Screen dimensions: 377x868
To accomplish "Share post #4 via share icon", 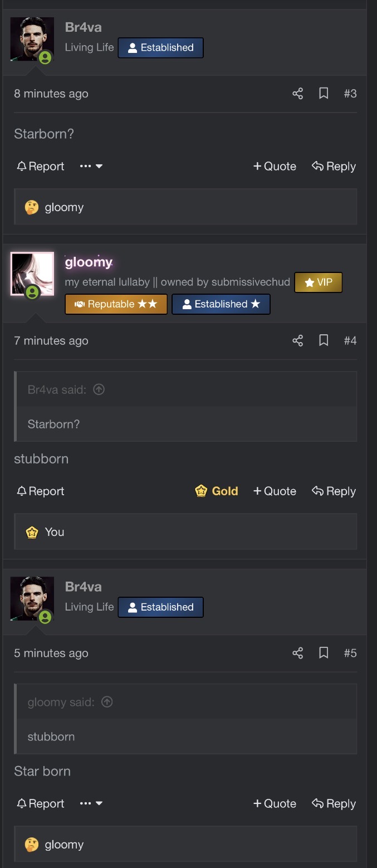I will (298, 340).
